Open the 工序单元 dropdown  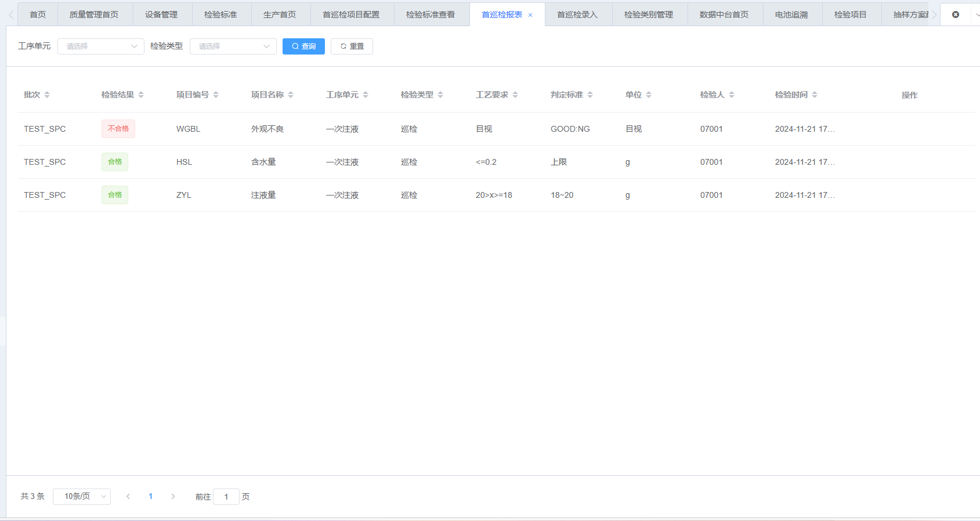[101, 46]
